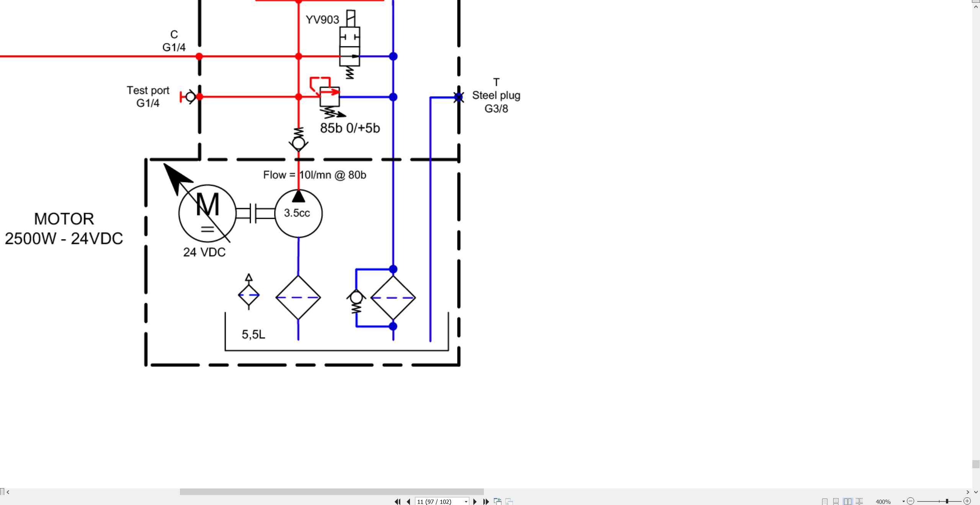The height and width of the screenshot is (505, 980).
Task: Switch to single page layout
Action: [825, 502]
